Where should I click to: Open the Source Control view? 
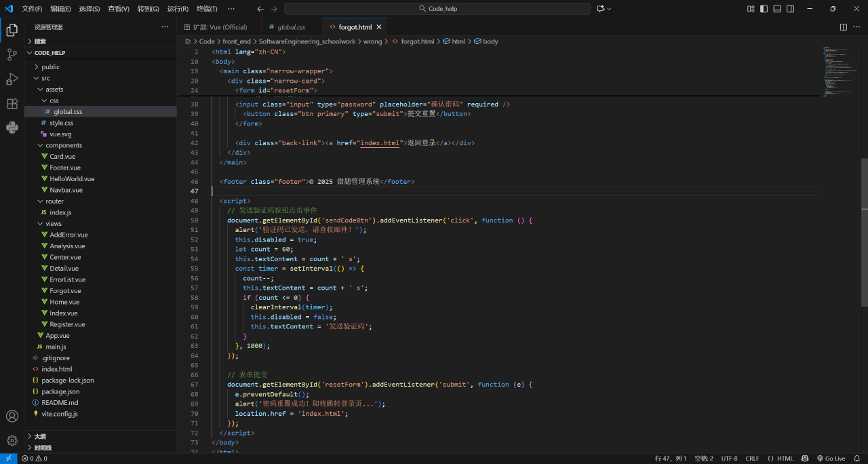pyautogui.click(x=12, y=55)
